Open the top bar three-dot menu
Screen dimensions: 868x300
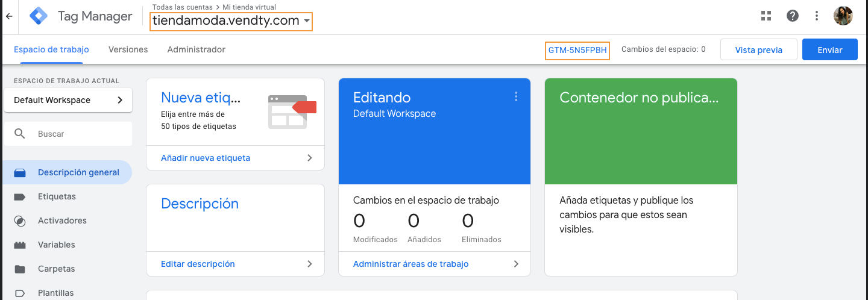click(817, 16)
